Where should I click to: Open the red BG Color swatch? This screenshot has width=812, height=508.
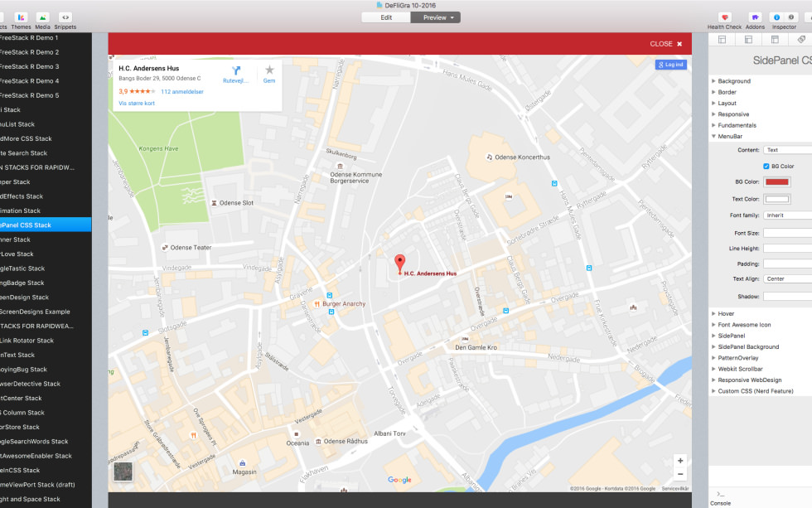click(x=777, y=182)
